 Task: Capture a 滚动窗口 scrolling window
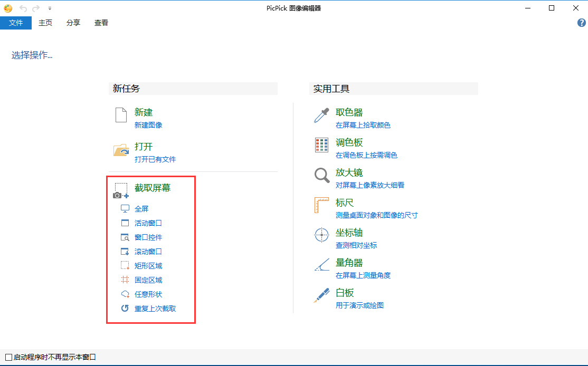[146, 251]
